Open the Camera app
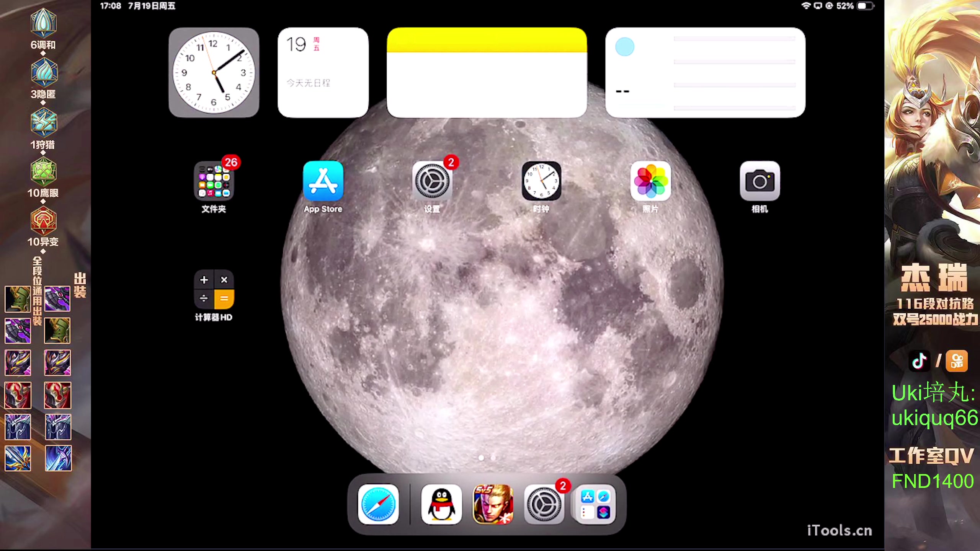Viewport: 980px width, 551px height. tap(759, 181)
